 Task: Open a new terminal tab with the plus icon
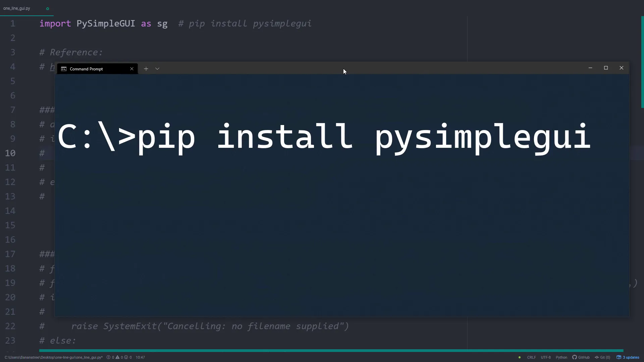pyautogui.click(x=146, y=68)
